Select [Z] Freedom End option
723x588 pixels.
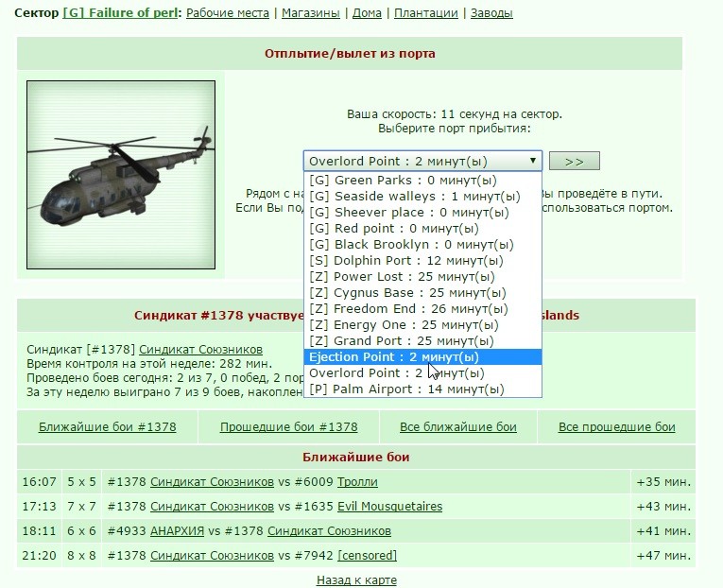click(422, 309)
